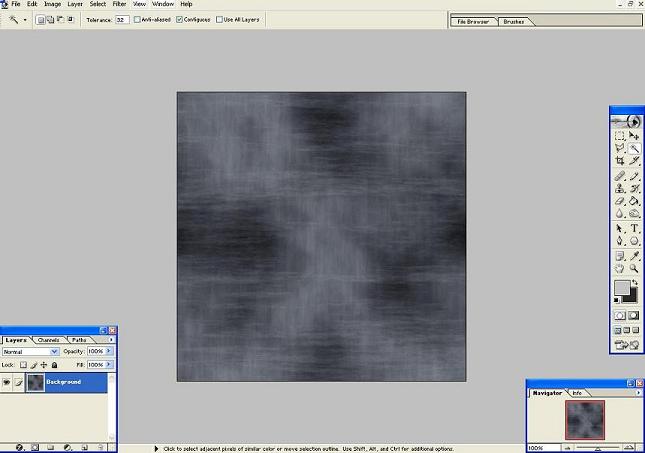Pick the Type tool

coord(635,228)
